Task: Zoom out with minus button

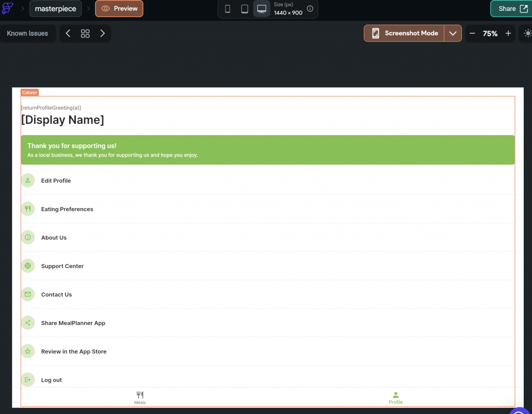Action: [x=472, y=33]
